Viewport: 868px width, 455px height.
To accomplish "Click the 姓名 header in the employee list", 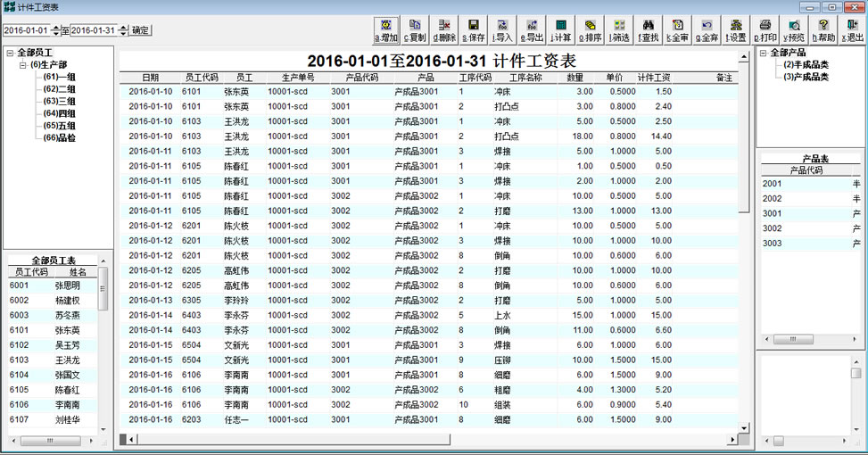I will (x=78, y=272).
